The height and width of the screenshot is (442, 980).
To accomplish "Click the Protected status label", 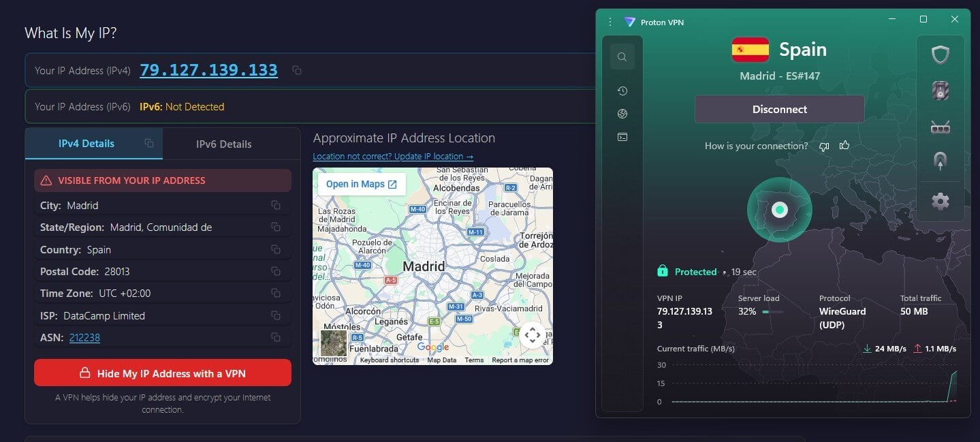I will pyautogui.click(x=695, y=272).
